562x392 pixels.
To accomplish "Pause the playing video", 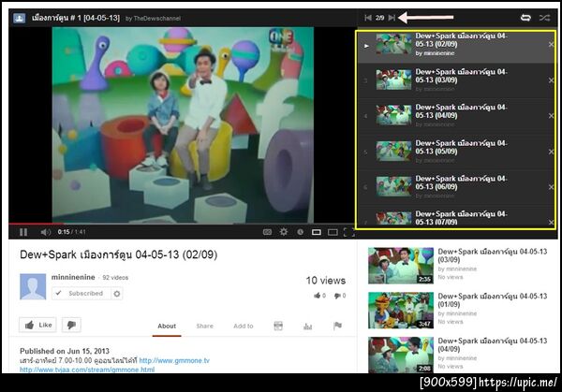I will 23,232.
